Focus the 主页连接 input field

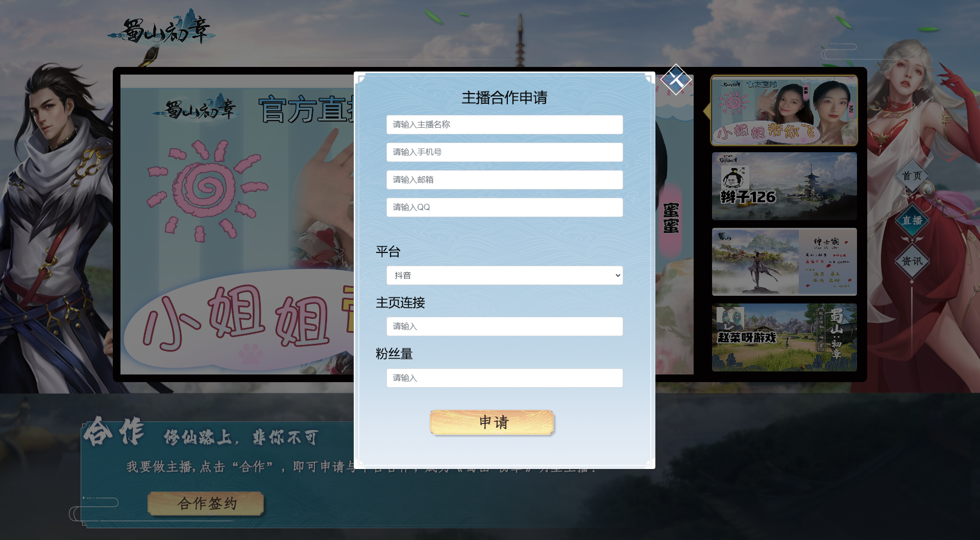coord(505,326)
